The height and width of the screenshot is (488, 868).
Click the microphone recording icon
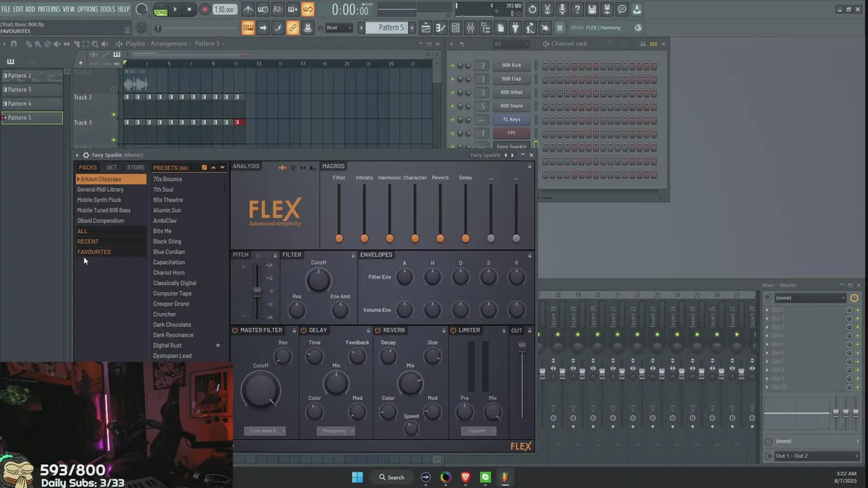tap(562, 9)
